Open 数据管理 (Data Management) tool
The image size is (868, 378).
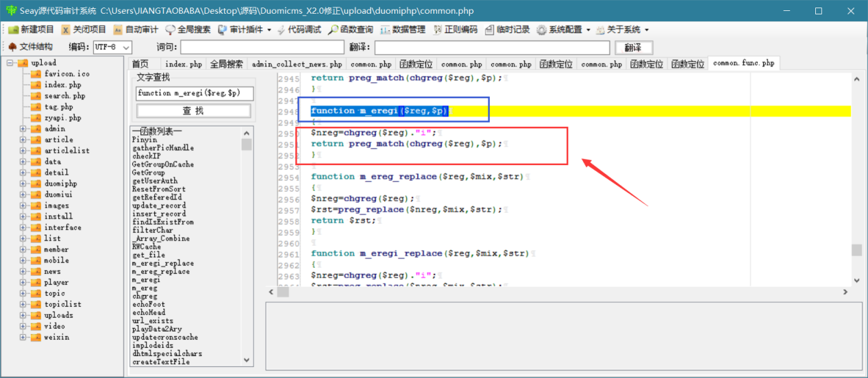pos(403,29)
